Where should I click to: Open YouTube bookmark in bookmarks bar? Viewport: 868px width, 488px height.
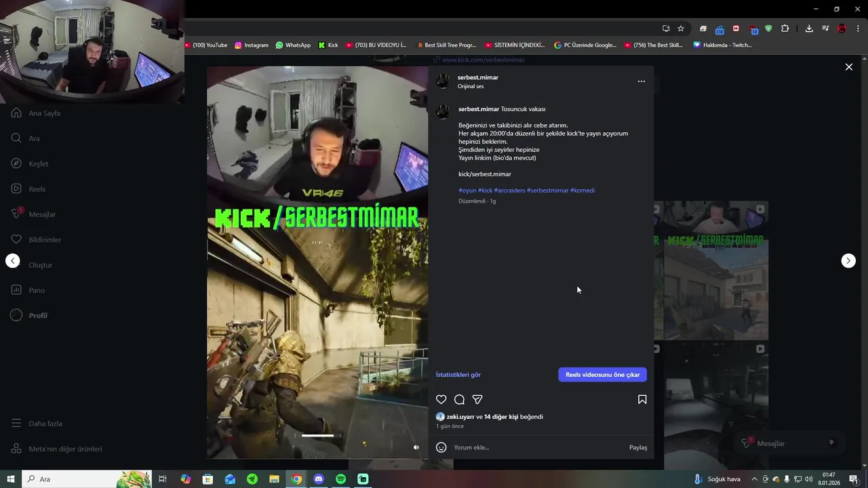click(x=207, y=45)
